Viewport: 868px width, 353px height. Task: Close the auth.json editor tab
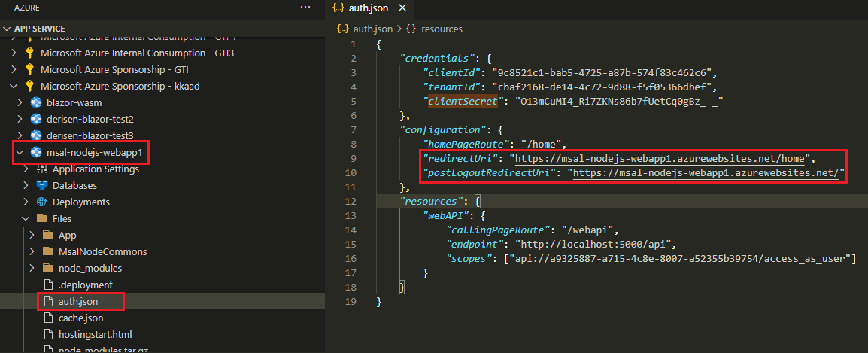pyautogui.click(x=402, y=8)
